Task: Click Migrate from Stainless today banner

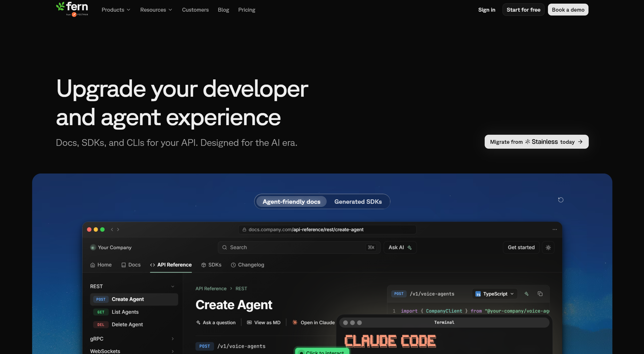Action: [537, 142]
